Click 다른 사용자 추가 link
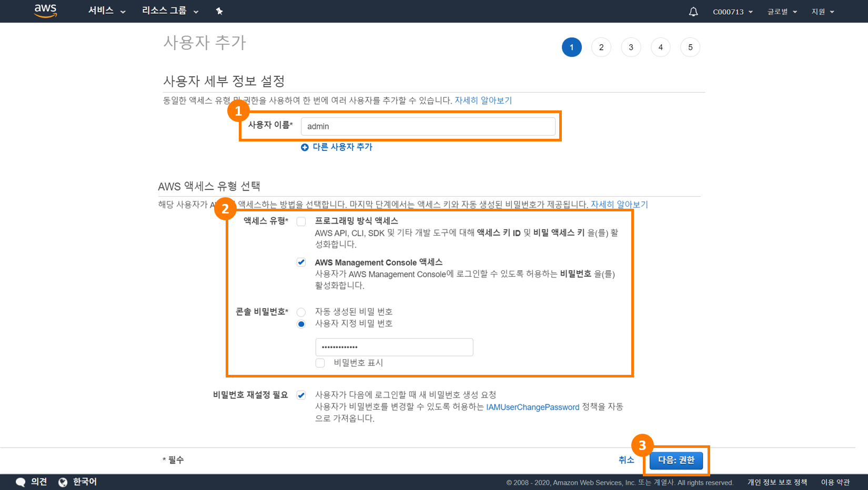Screen dimensions: 868x490 click(x=342, y=147)
